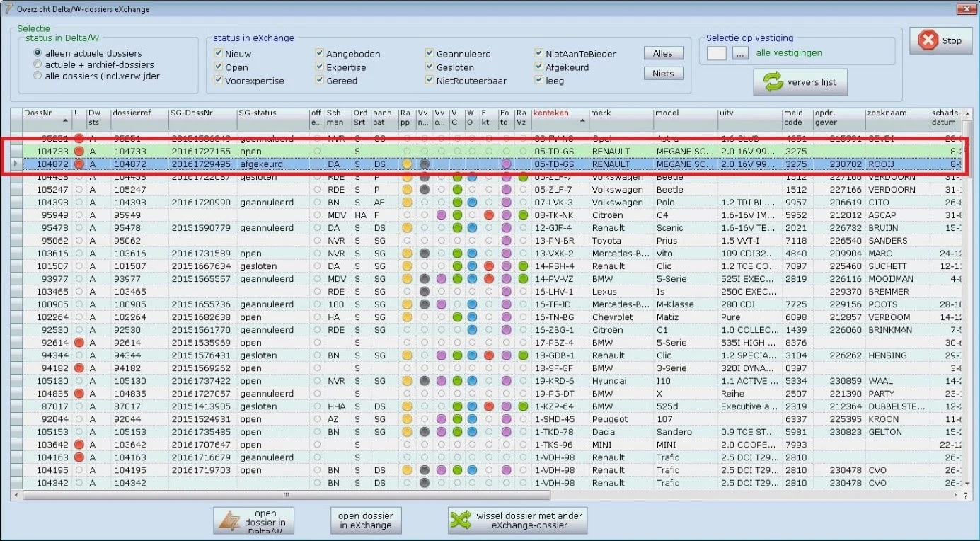This screenshot has height=541, width=980.
Task: Click green V C dot in row 101507
Action: click(x=457, y=266)
